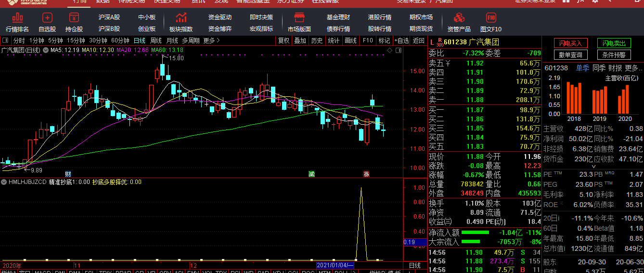
Task: Click 闪电买入 quick buy button
Action: point(570,43)
